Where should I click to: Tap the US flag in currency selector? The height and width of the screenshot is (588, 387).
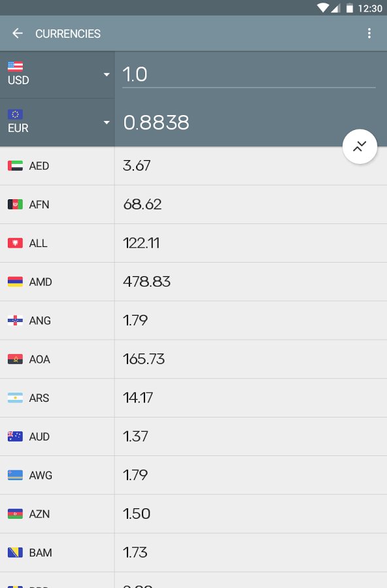pyautogui.click(x=16, y=67)
